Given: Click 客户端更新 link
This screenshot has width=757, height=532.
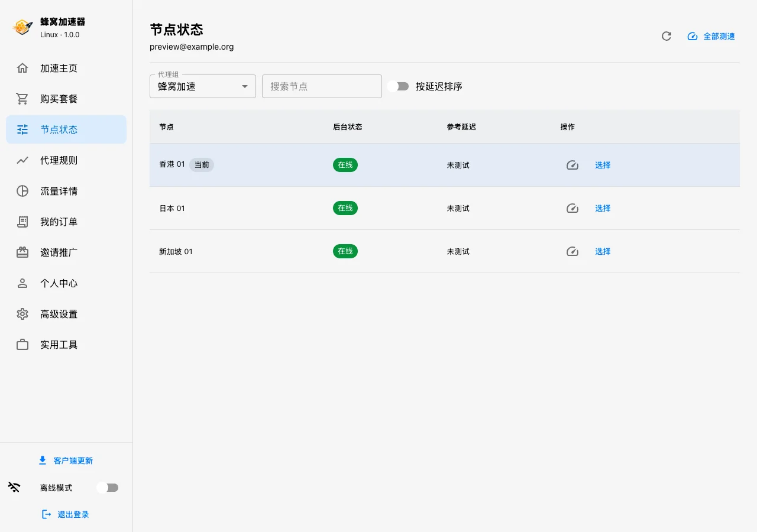Looking at the screenshot, I should 66,460.
